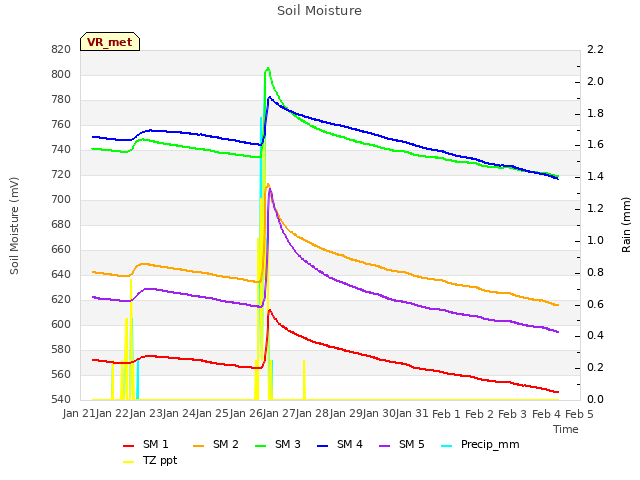Click the VR_met annotation label
This screenshot has width=640, height=480.
pyautogui.click(x=110, y=42)
